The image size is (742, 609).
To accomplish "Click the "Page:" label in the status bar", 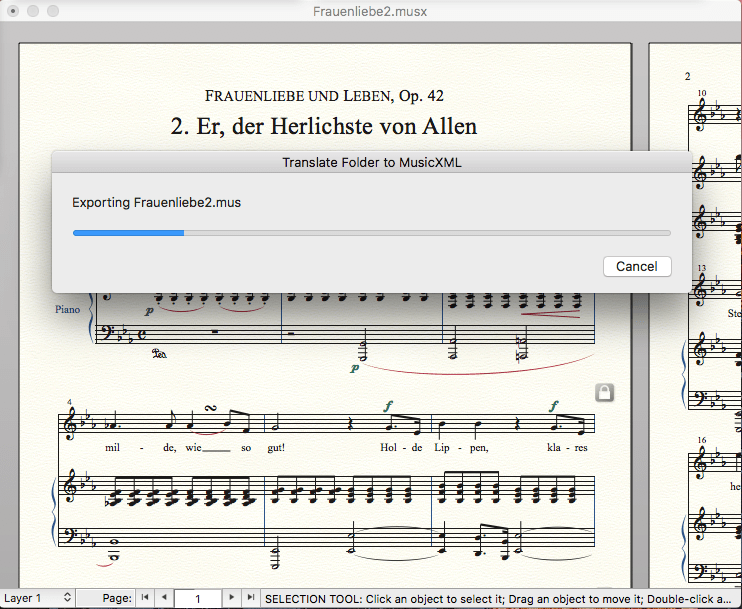I will click(x=117, y=598).
